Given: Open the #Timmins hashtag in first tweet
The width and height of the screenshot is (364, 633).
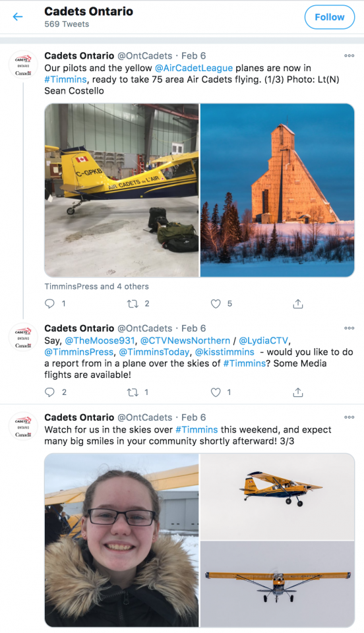Looking at the screenshot, I should point(65,79).
